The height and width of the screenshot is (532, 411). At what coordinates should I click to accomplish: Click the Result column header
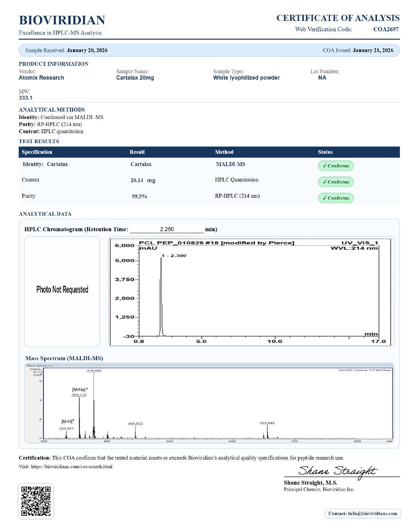[137, 152]
